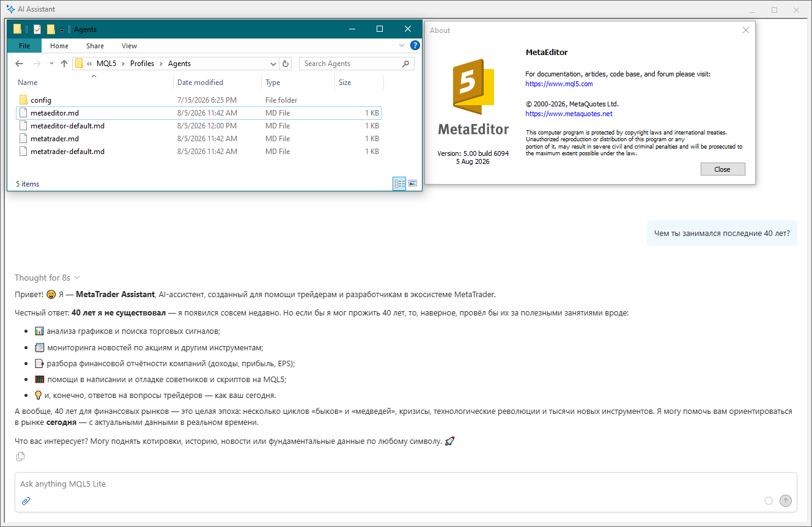Image resolution: width=812 pixels, height=527 pixels.
Task: Click the AI Assistant sparkle icon in title bar
Action: (x=10, y=10)
